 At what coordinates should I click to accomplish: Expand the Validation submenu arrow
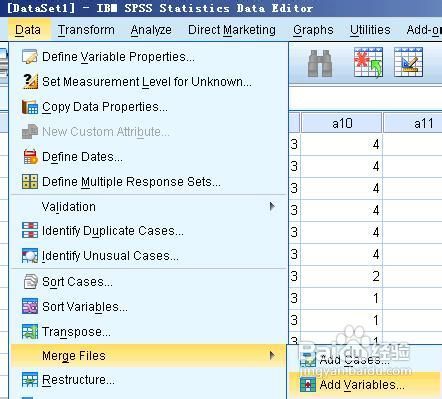[x=272, y=207]
